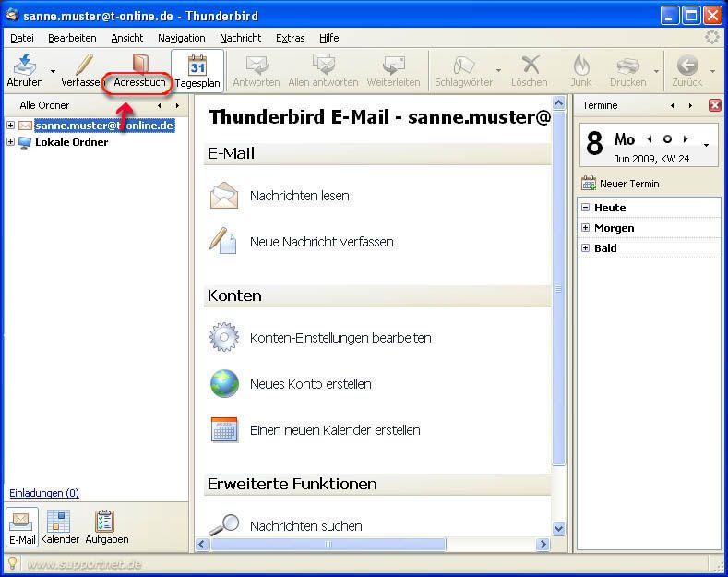Collapse the Heute section in Termine
The image size is (728, 577).
[x=586, y=208]
